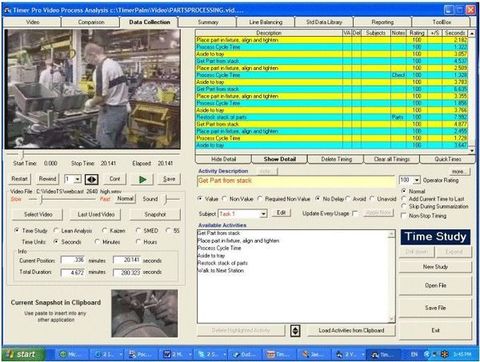480x362 pixels.
Task: Tick the Update Every Usage checkbox
Action: [355, 213]
